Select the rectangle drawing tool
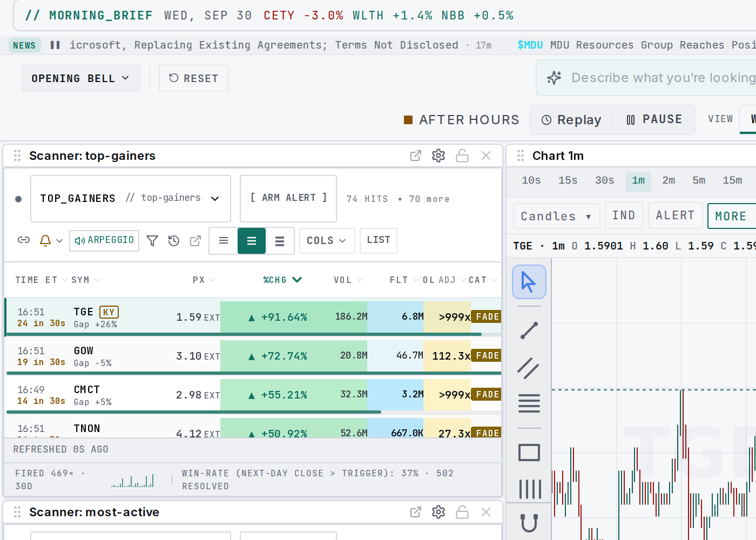The height and width of the screenshot is (540, 756). tap(529, 453)
